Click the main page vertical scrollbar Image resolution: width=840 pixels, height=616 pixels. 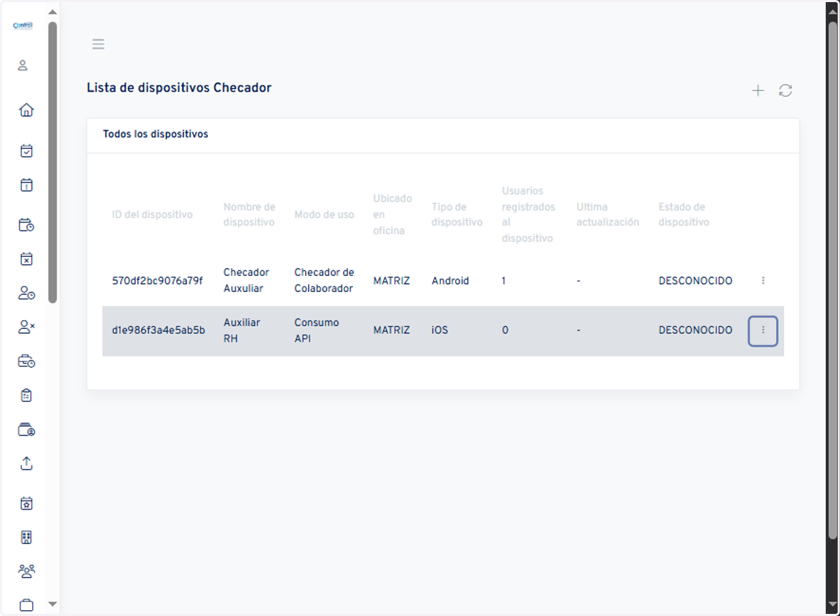pos(832,280)
